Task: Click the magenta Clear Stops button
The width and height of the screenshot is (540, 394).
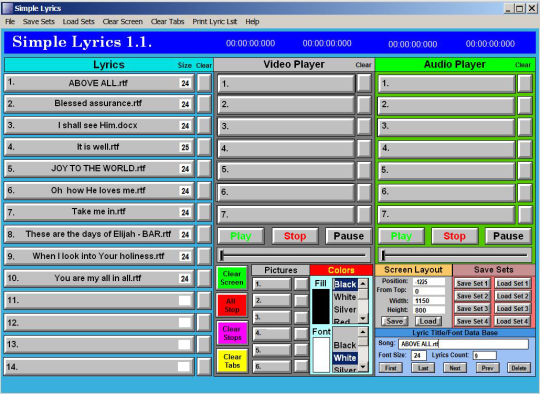Action: coord(232,333)
